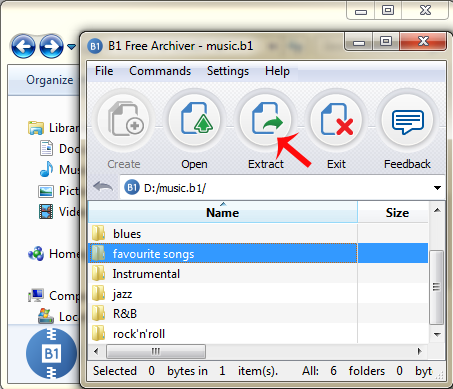
Task: Click Explorer's Back navigation arrow
Action: click(x=23, y=46)
